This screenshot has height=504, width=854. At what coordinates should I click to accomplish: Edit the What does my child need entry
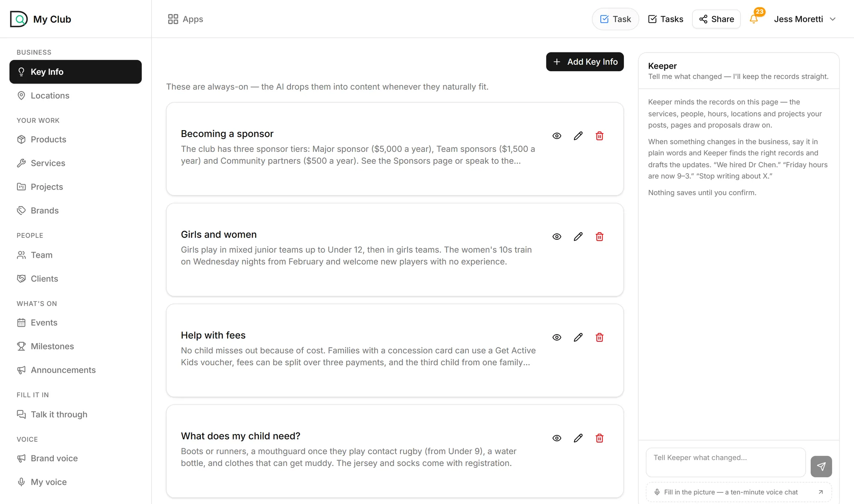click(x=578, y=438)
